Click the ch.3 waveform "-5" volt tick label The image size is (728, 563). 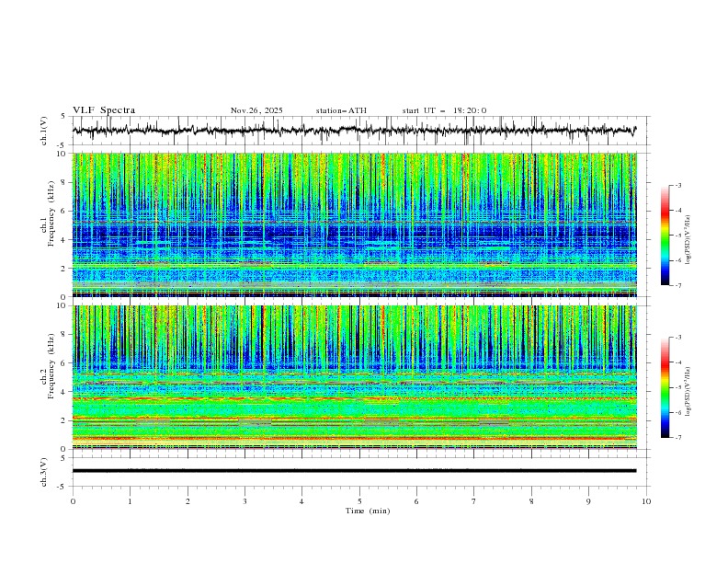pyautogui.click(x=62, y=487)
